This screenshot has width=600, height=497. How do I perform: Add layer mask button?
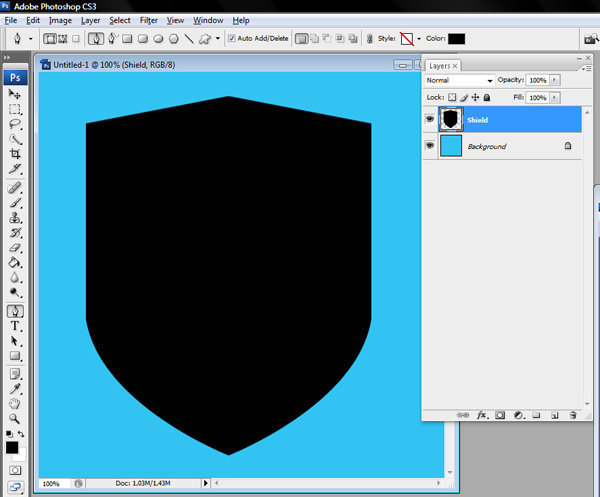point(500,415)
